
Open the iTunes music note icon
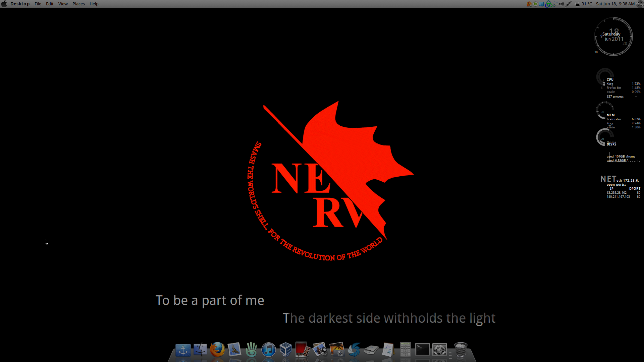tap(269, 350)
